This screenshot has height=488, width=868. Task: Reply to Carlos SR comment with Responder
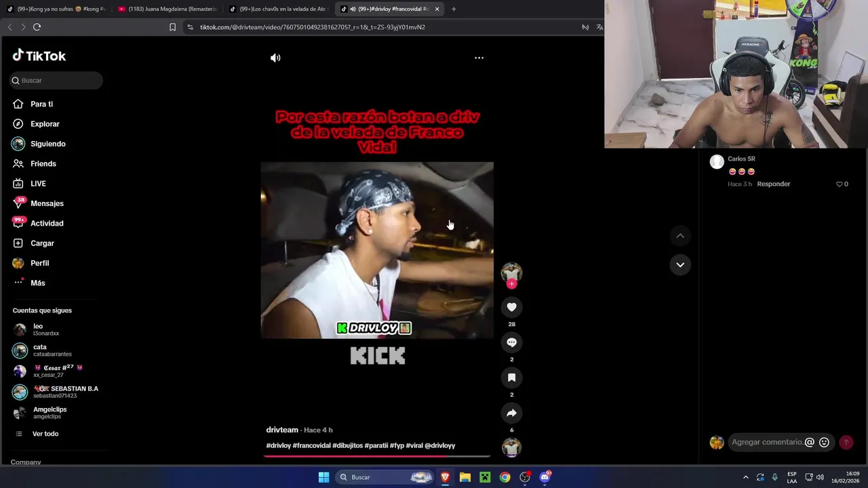(774, 184)
